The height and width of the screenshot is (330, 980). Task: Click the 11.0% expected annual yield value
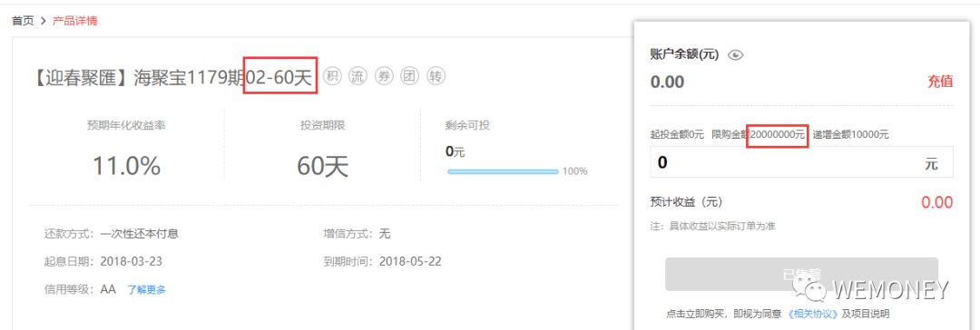click(127, 166)
